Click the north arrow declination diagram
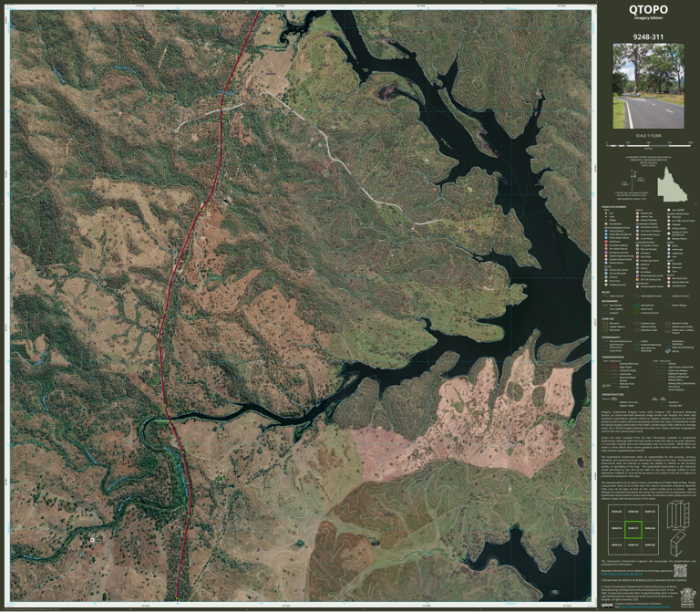This screenshot has width=700, height=612. point(634,180)
